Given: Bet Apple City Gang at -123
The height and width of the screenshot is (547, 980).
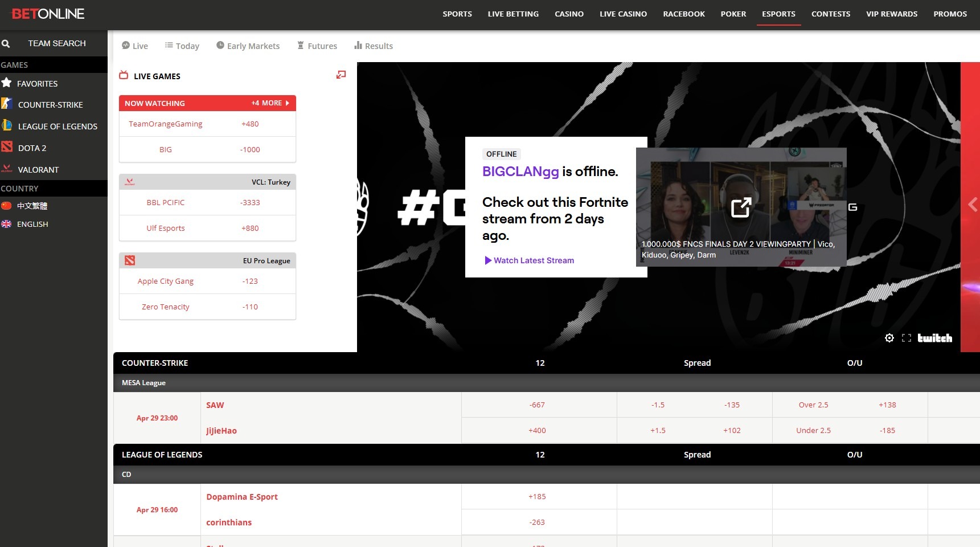Looking at the screenshot, I should [x=250, y=281].
